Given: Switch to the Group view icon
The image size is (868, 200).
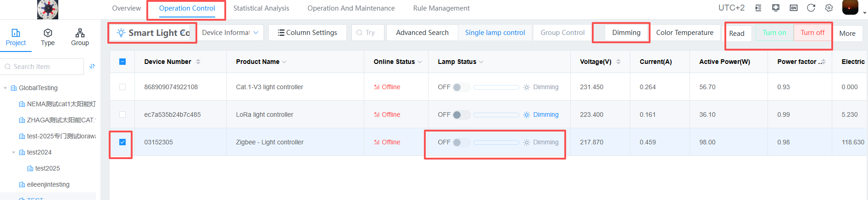Looking at the screenshot, I should click(x=80, y=37).
